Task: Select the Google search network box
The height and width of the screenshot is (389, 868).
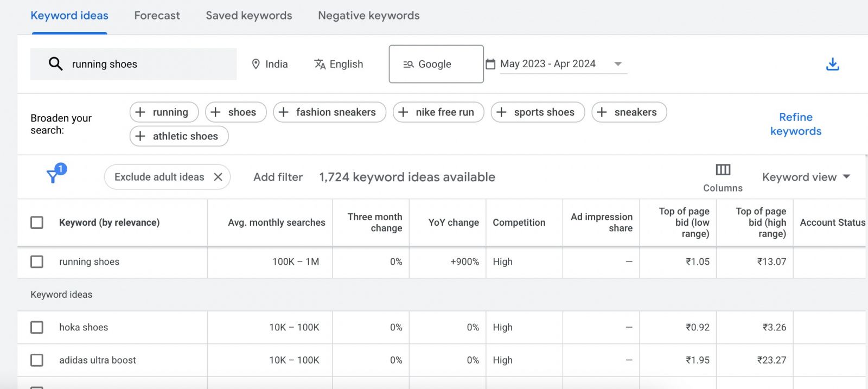Action: click(x=436, y=64)
